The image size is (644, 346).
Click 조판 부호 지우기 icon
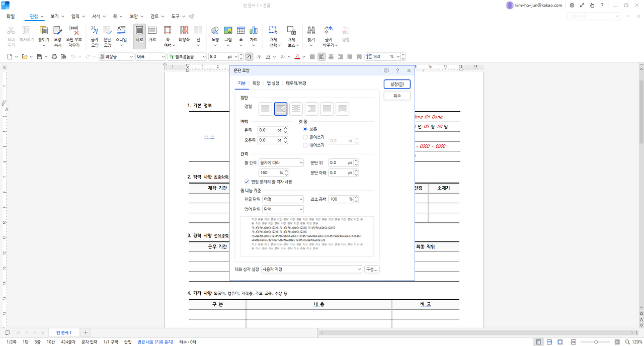pos(74,36)
